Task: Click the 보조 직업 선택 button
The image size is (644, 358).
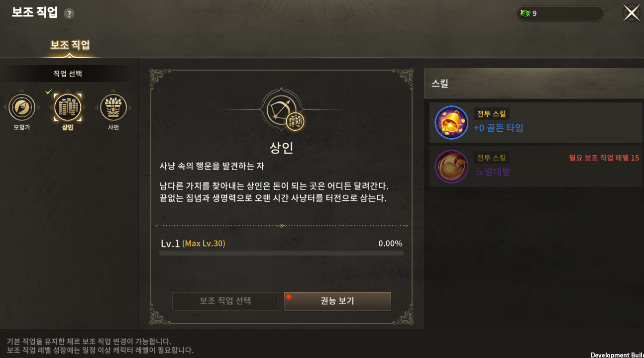Action: click(x=225, y=301)
